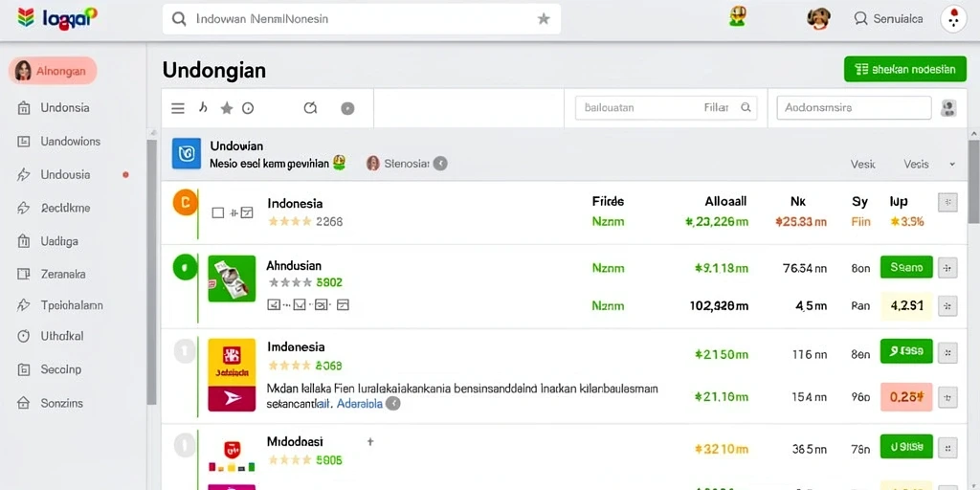Screen dimensions: 980x490
Task: Open the yellow Imdonesia thumbnail
Action: 232,362
